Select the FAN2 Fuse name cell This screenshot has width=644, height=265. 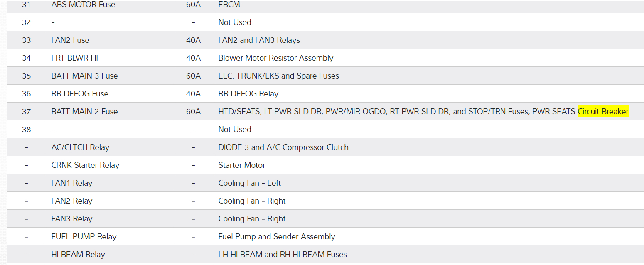point(70,40)
